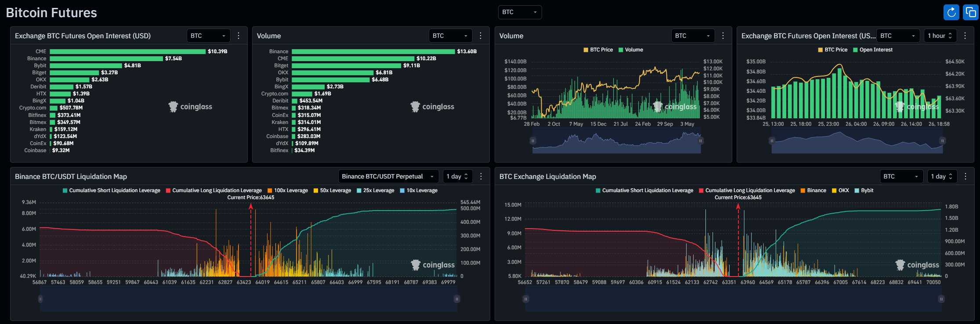Open BTC dropdown in Volume history chart panel
This screenshot has width=980, height=324.
(x=693, y=36)
